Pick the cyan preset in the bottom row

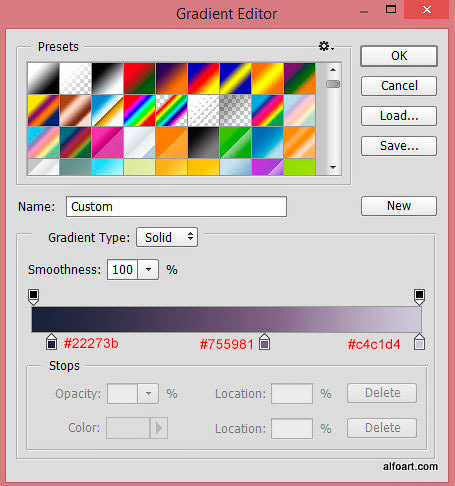pos(107,167)
